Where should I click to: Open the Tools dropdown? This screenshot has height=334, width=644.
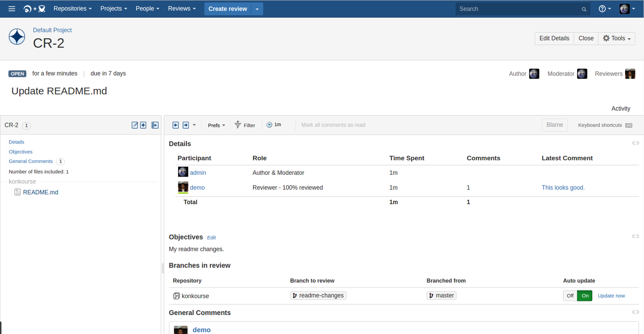(x=617, y=38)
